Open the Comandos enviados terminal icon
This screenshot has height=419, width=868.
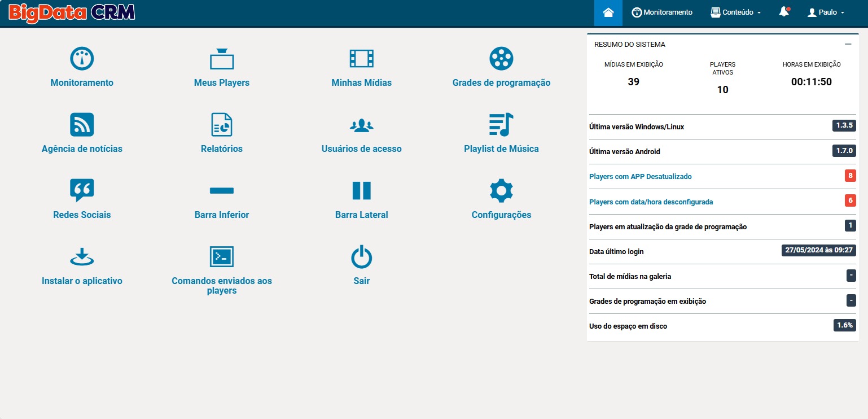click(x=222, y=257)
